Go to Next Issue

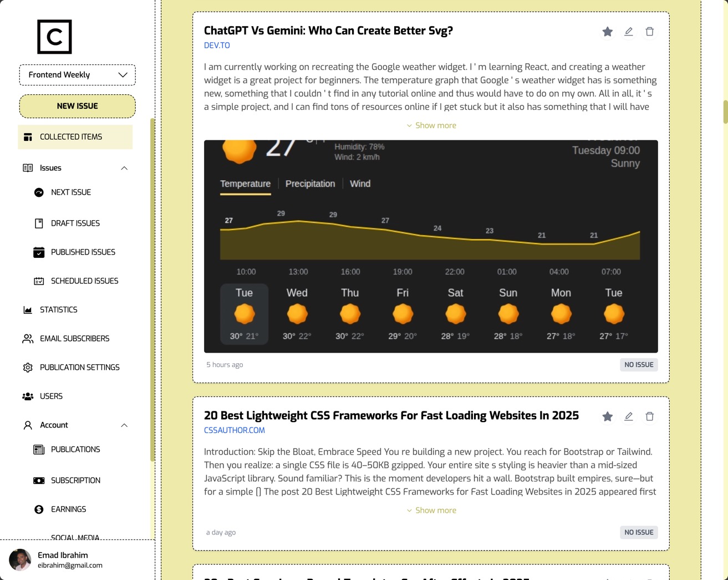(x=71, y=192)
